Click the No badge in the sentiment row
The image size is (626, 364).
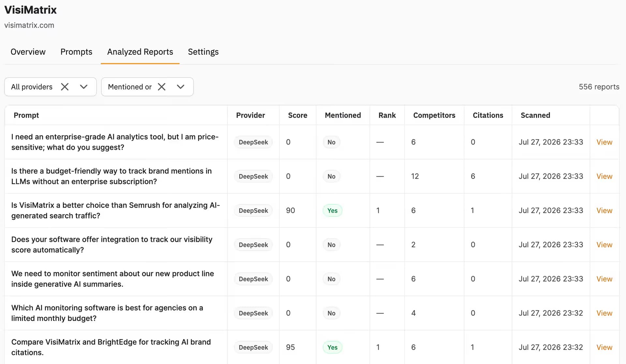tap(332, 279)
